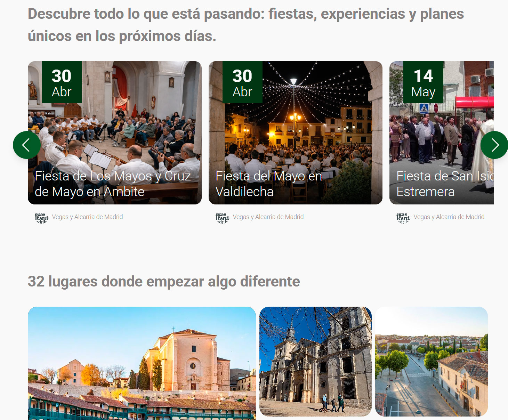The width and height of the screenshot is (508, 420).
Task: Open the 30 Abr date badge on the Ambite card
Action: click(62, 82)
